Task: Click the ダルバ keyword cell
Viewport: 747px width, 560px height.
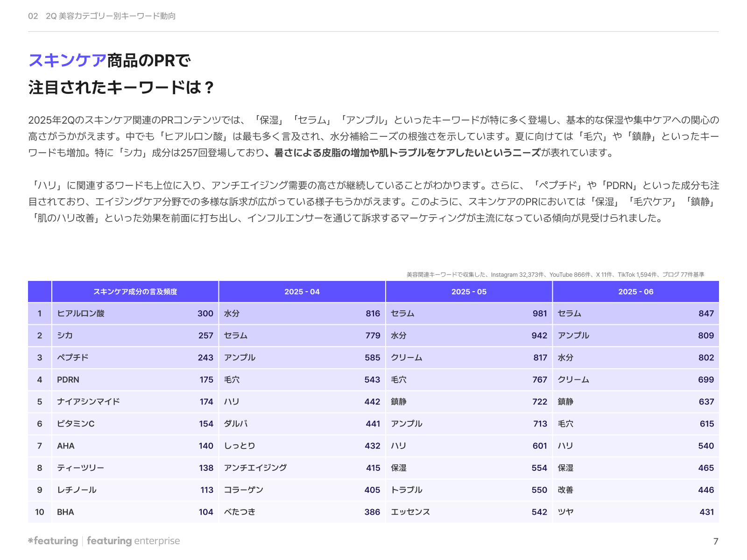Action: pyautogui.click(x=236, y=424)
